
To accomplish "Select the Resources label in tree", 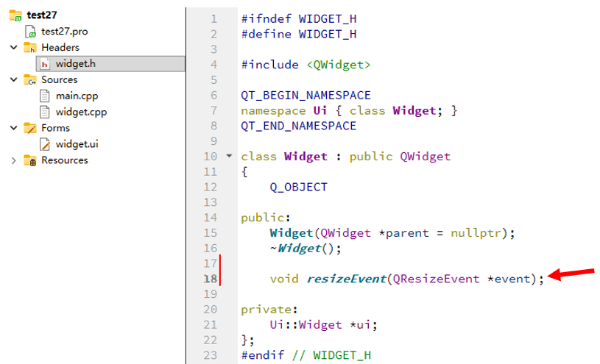I will pos(65,160).
